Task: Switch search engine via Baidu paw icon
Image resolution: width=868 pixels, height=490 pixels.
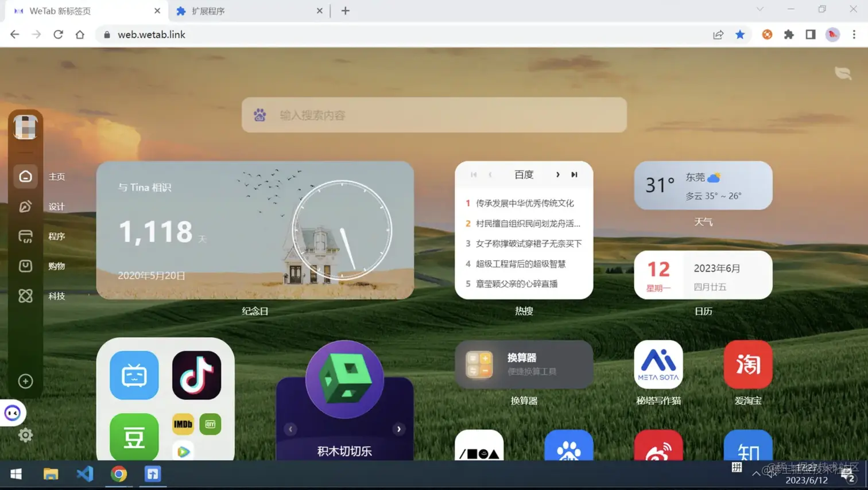Action: 260,115
